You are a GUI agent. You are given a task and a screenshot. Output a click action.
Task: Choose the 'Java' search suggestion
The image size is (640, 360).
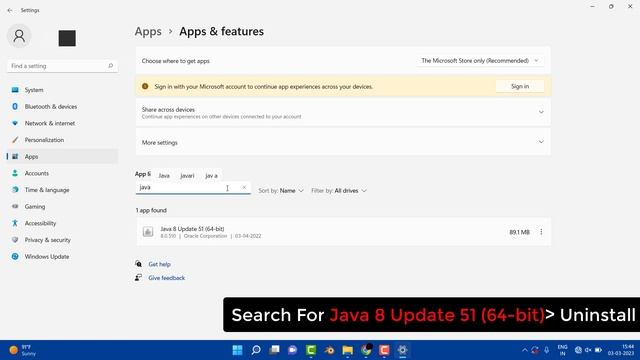click(164, 176)
